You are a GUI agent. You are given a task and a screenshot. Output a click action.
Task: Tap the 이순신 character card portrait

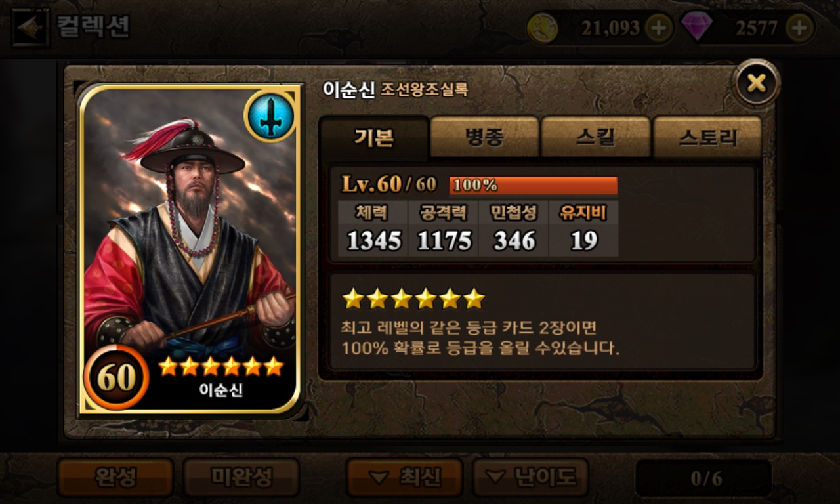pyautogui.click(x=190, y=250)
